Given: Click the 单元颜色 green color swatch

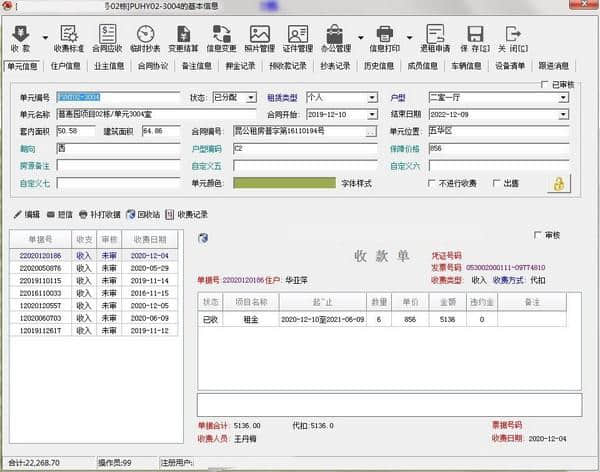Looking at the screenshot, I should pyautogui.click(x=270, y=183).
